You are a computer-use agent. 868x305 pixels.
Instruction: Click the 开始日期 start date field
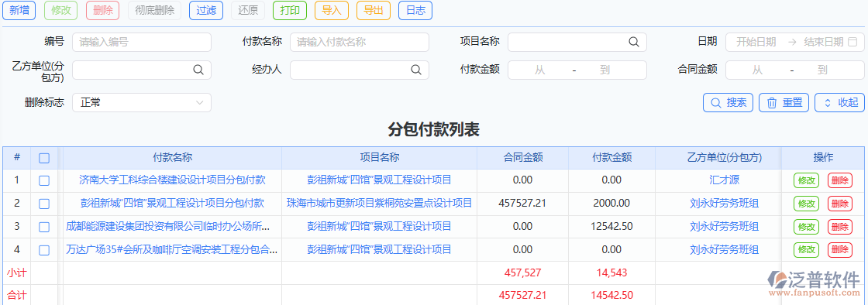pos(756,42)
